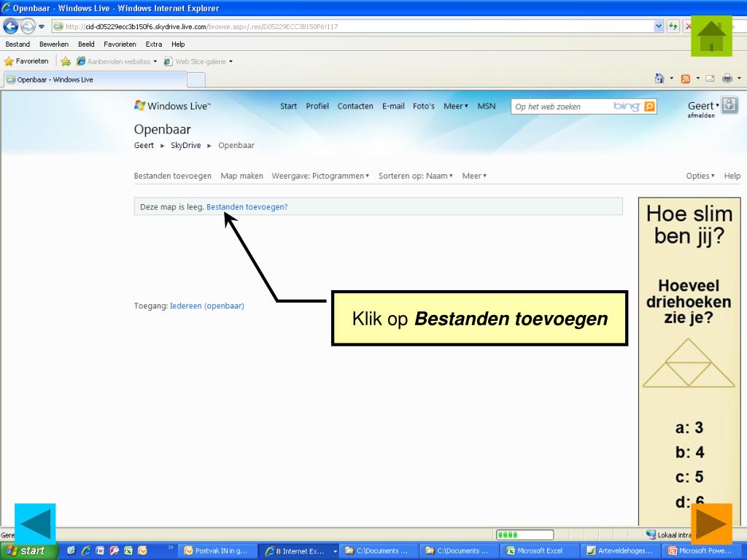Screen dimensions: 747x560
Task: Click the Favorieten star button
Action: point(26,61)
